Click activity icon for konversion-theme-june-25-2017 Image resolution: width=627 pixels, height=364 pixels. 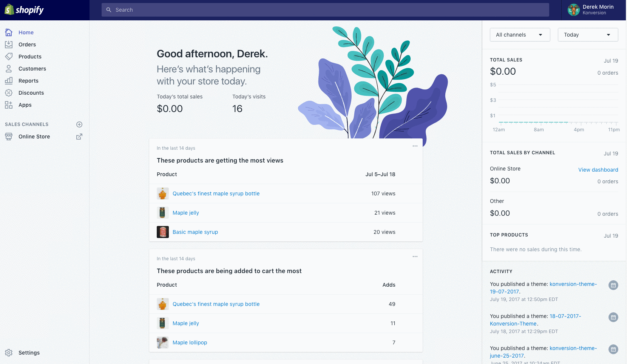tap(613, 349)
